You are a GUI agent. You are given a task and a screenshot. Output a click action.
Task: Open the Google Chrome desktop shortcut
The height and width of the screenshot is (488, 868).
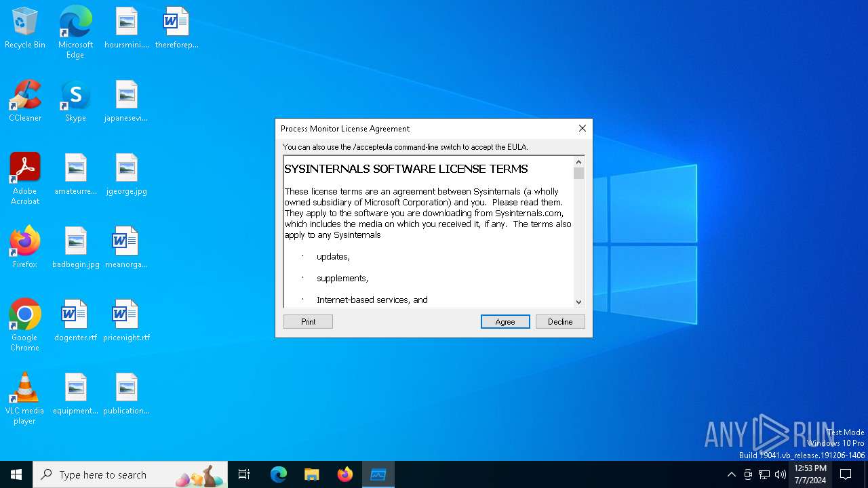25,325
